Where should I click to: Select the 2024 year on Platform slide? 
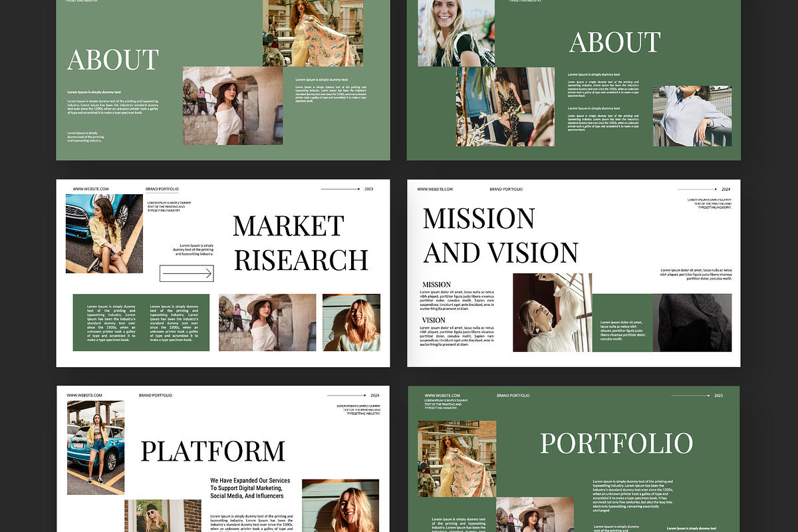pyautogui.click(x=375, y=395)
